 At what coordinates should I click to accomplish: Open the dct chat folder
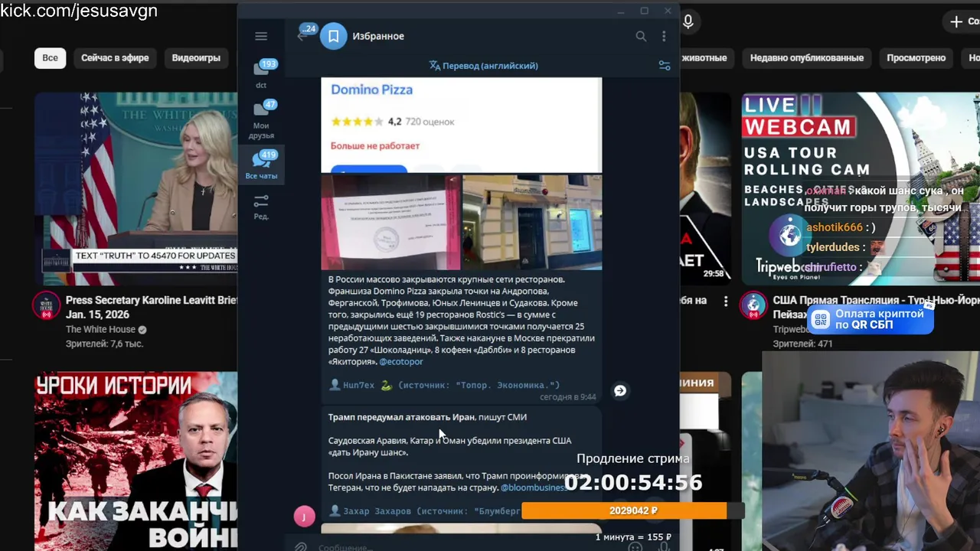(261, 73)
